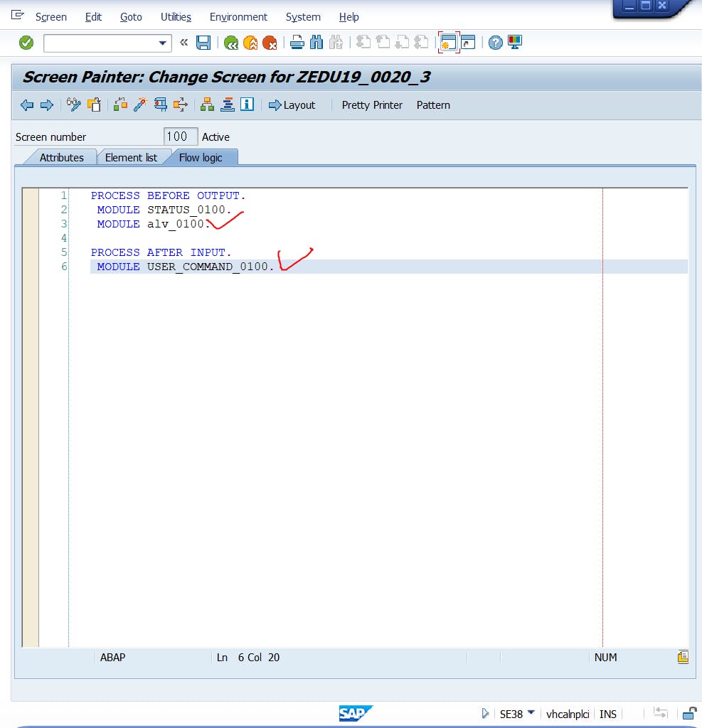Click the Other Object icon
Image resolution: width=702 pixels, height=728 pixels.
point(94,105)
